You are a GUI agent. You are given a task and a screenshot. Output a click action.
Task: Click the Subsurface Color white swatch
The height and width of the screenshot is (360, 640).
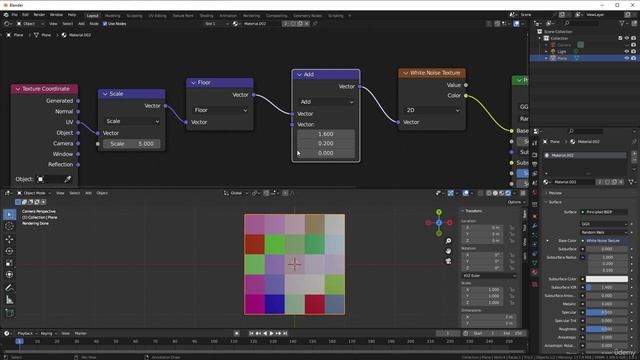[607, 279]
